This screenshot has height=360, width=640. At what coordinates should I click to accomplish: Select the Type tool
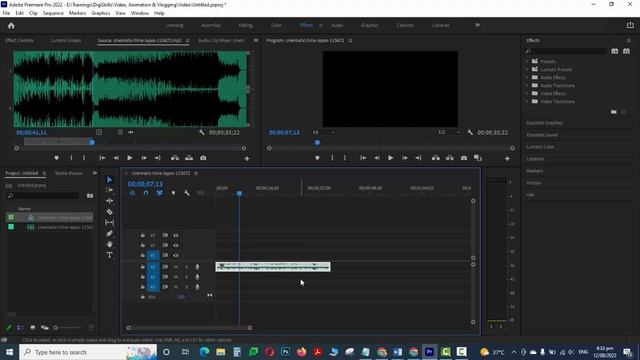pyautogui.click(x=109, y=255)
